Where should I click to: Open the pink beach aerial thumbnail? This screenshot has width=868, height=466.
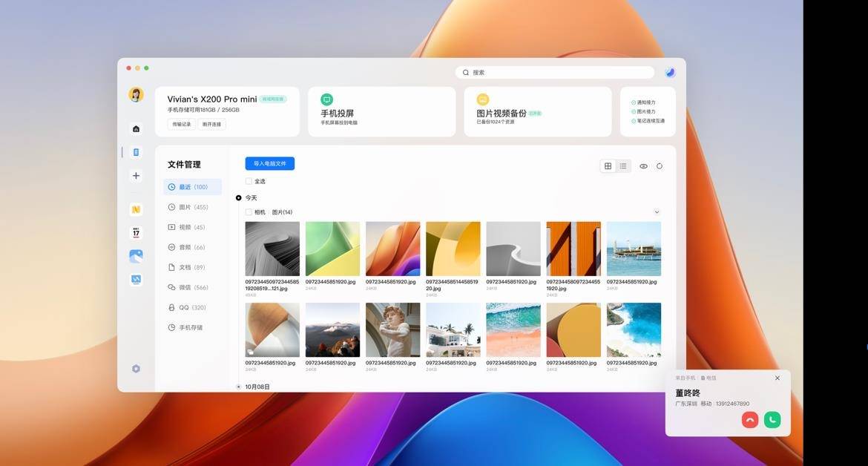513,330
